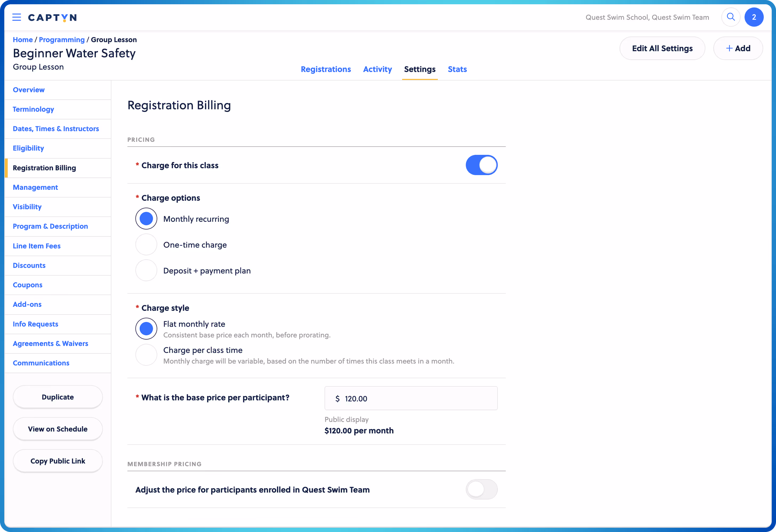Open the hamburger navigation menu

(x=16, y=17)
